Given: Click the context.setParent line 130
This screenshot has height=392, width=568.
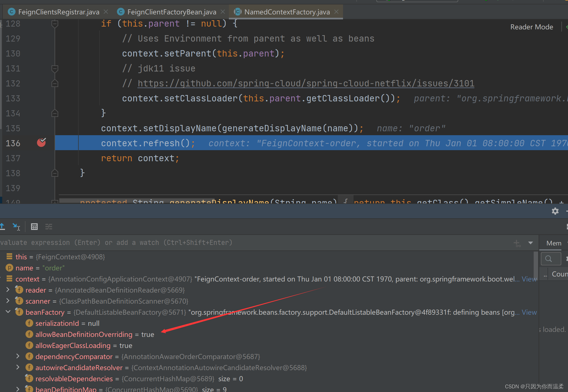Looking at the screenshot, I should 203,53.
